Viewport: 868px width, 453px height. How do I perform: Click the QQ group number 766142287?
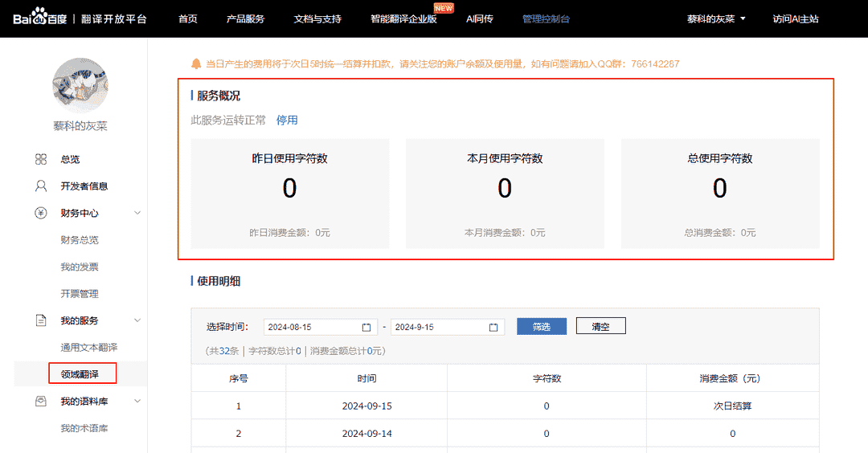655,63
